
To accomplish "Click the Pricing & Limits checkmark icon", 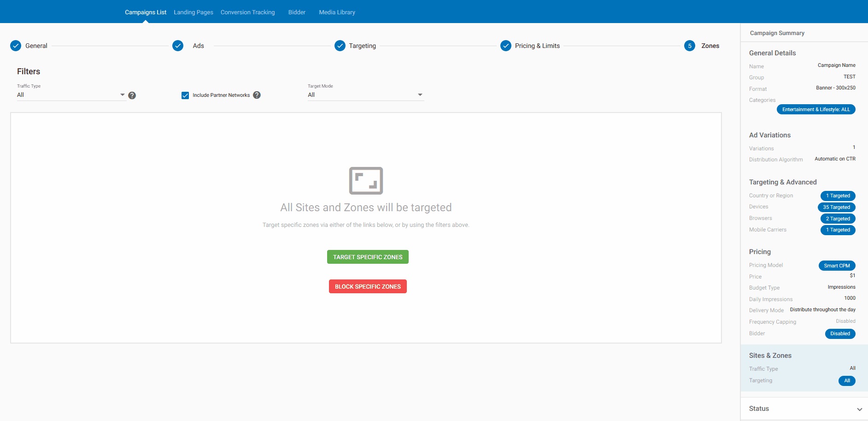I will point(506,46).
